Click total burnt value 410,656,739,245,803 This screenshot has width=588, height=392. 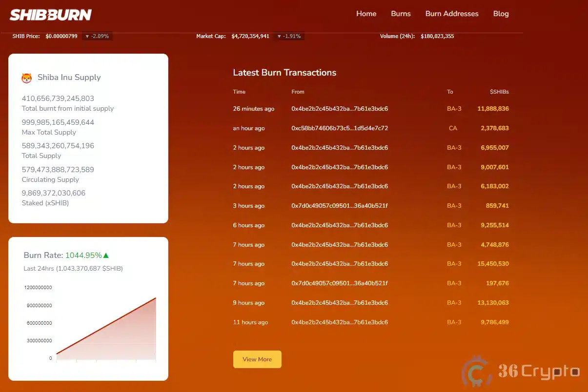click(58, 98)
